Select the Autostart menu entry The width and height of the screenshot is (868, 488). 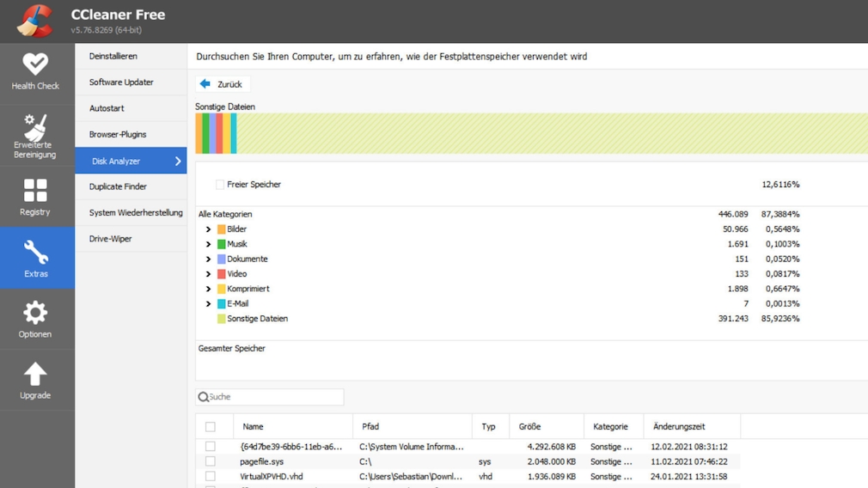coord(131,108)
